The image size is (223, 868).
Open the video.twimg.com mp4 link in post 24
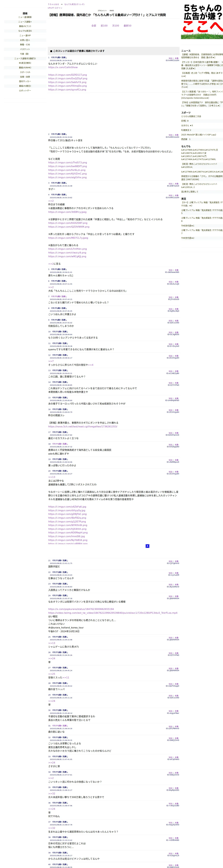point(113,613)
